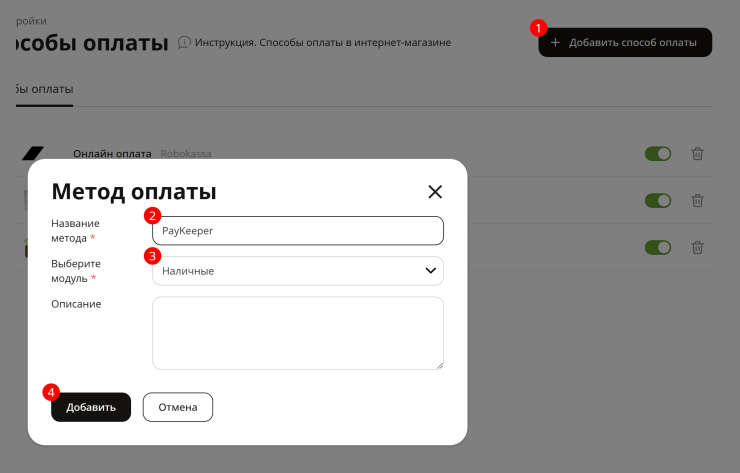
Task: Click the trash icon of the third payment method
Action: pyautogui.click(x=698, y=247)
